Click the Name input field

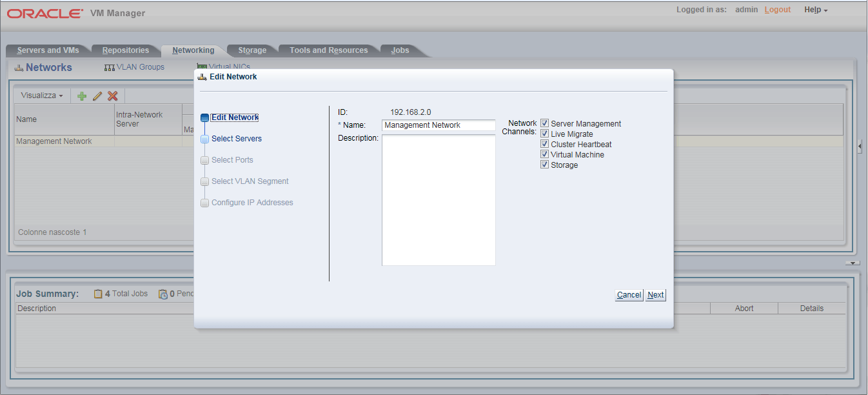[439, 125]
